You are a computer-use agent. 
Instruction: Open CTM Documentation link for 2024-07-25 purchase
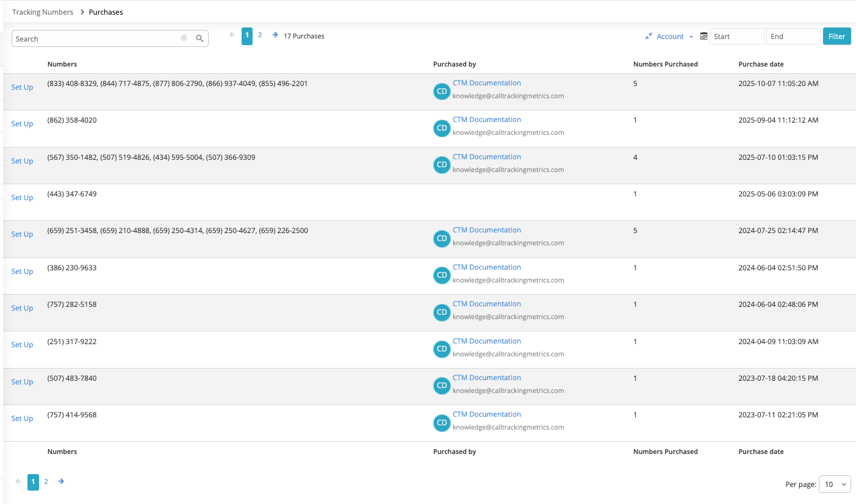pyautogui.click(x=487, y=230)
